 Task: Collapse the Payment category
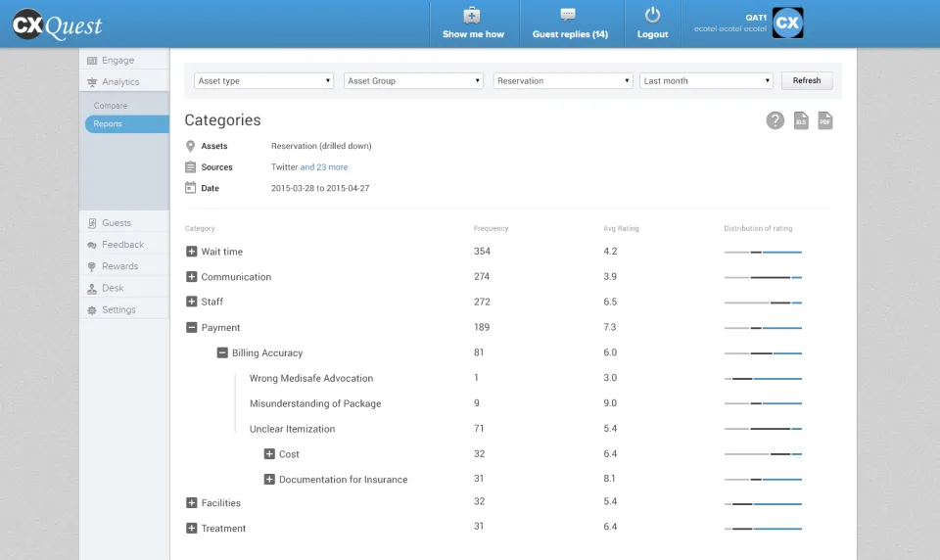pyautogui.click(x=191, y=327)
